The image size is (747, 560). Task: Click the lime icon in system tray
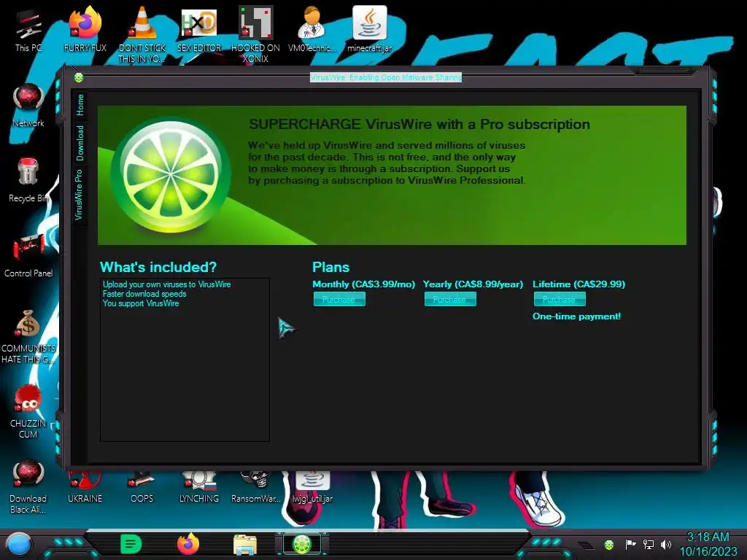609,545
